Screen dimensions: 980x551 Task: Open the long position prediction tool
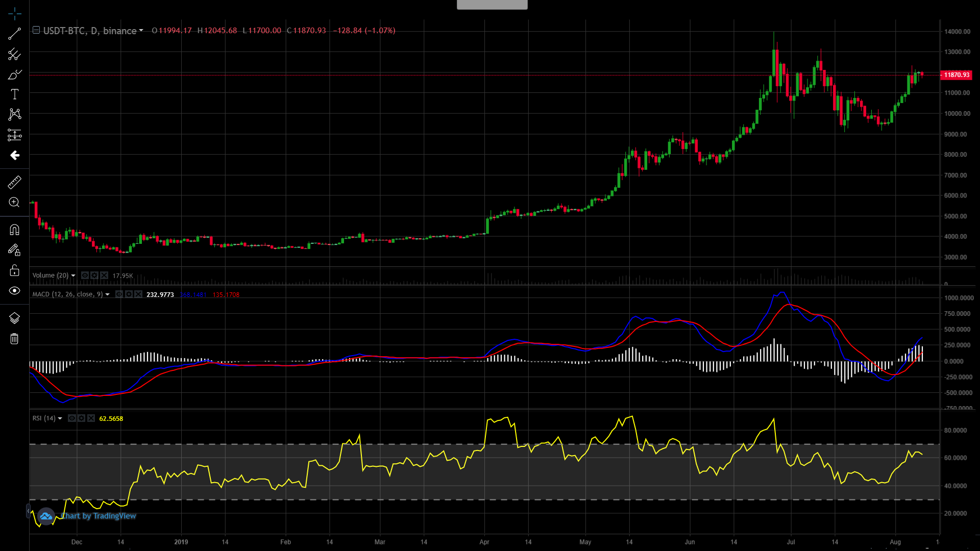coord(14,135)
